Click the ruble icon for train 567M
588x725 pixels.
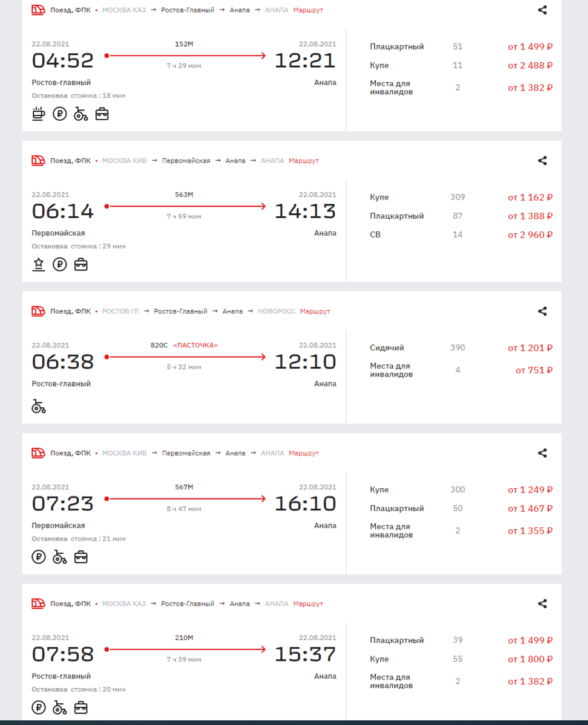coord(39,556)
